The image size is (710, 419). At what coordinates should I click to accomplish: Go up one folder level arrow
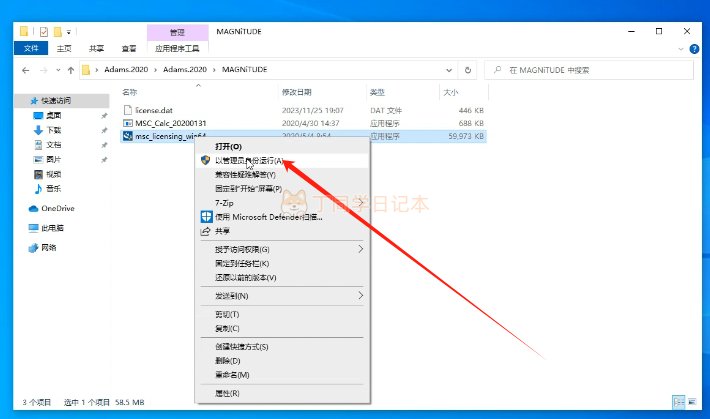coord(71,70)
